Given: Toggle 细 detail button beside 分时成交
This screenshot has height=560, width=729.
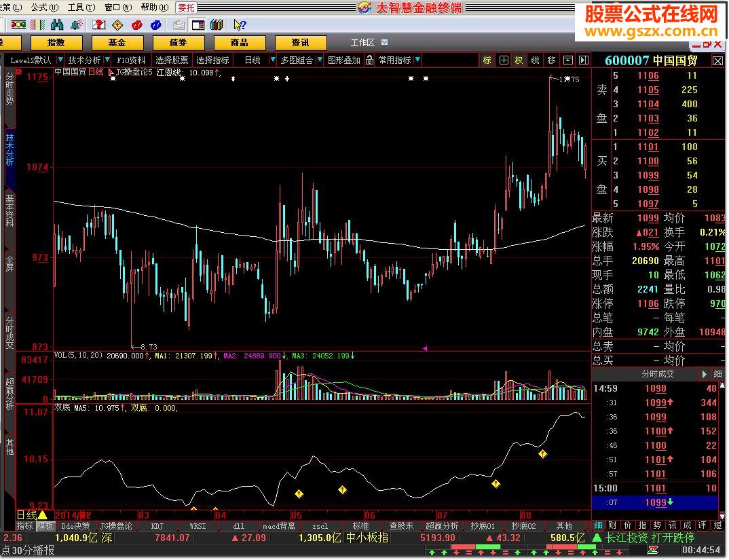Looking at the screenshot, I should click(x=718, y=374).
